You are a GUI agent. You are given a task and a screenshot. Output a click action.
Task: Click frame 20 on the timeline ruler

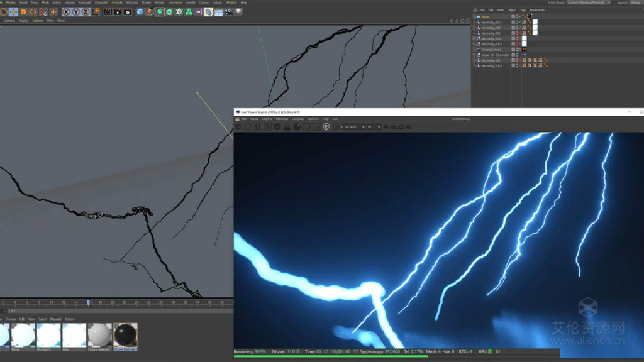(112, 302)
